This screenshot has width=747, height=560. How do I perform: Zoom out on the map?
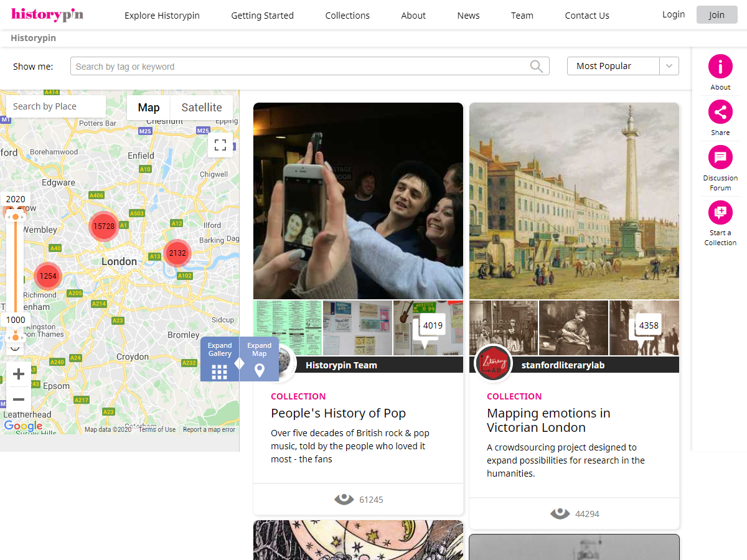pyautogui.click(x=19, y=399)
